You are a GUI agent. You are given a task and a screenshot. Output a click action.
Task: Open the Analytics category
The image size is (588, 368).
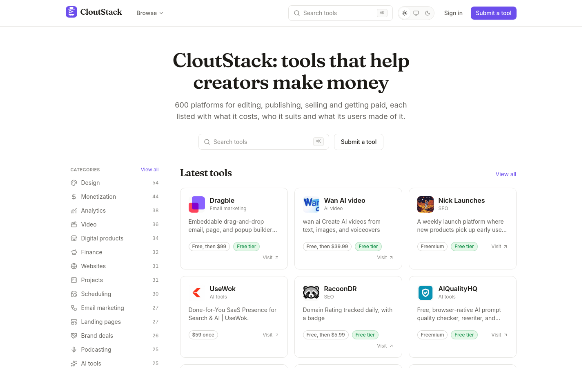(114, 211)
